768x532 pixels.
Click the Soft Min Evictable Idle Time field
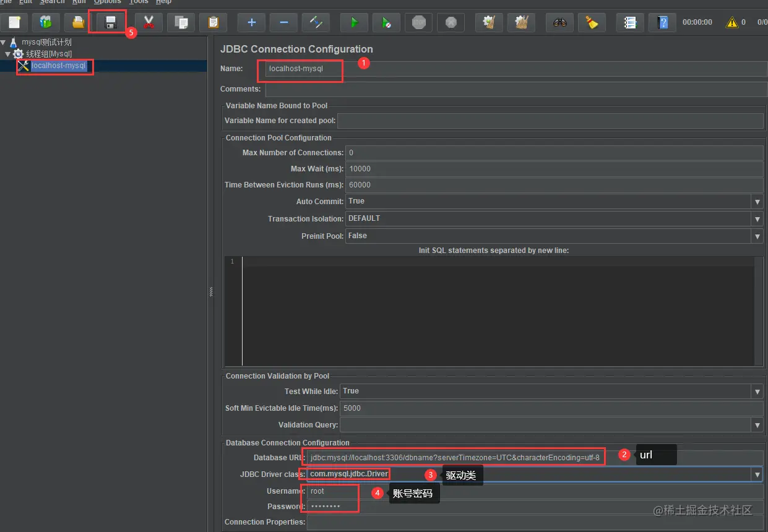pyautogui.click(x=552, y=408)
